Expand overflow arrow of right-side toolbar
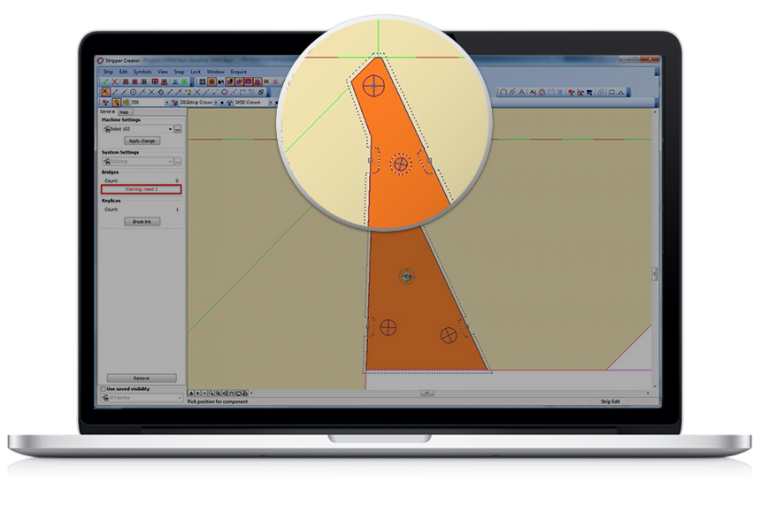This screenshot has height=512, width=768. click(628, 93)
